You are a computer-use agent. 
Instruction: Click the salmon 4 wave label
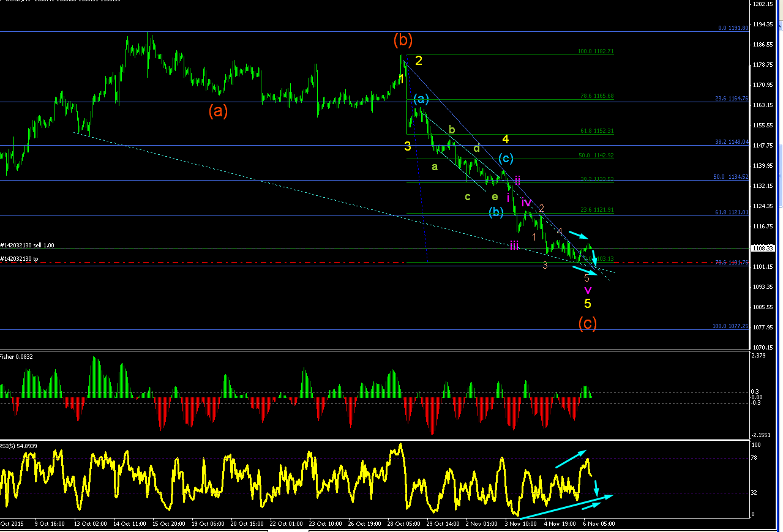click(560, 231)
